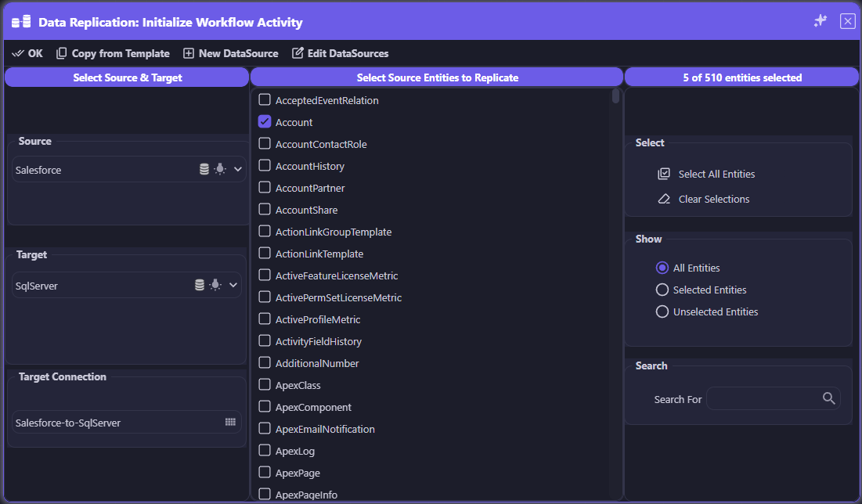Check the ApexComponent entity
Screen dimensions: 862x504
pos(265,407)
